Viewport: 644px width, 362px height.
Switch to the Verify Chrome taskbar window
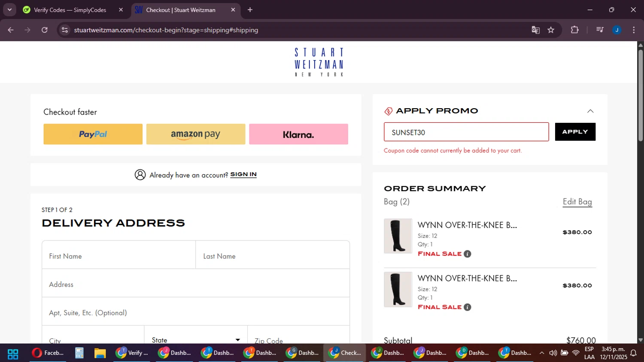coord(132,353)
